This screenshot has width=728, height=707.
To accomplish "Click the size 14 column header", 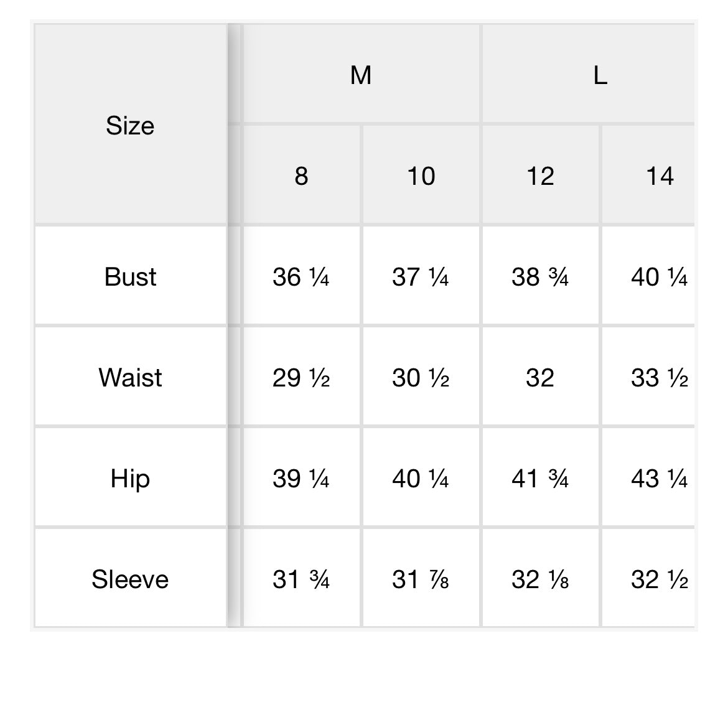I will pos(658,176).
